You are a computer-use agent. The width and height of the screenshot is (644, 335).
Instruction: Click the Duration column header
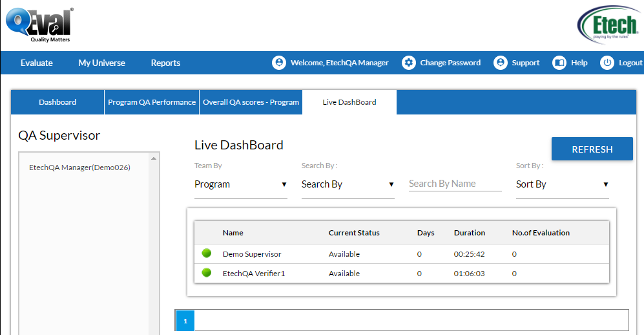(470, 233)
